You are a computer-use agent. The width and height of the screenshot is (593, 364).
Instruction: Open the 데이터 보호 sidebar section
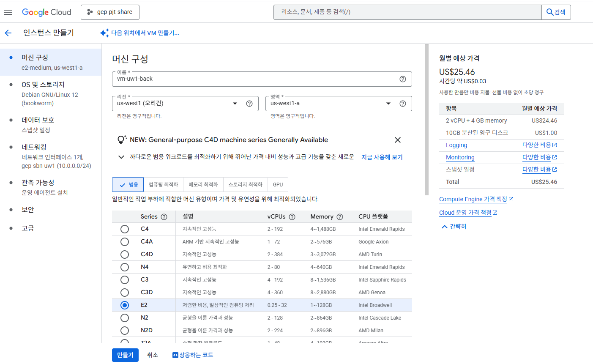coord(51,125)
